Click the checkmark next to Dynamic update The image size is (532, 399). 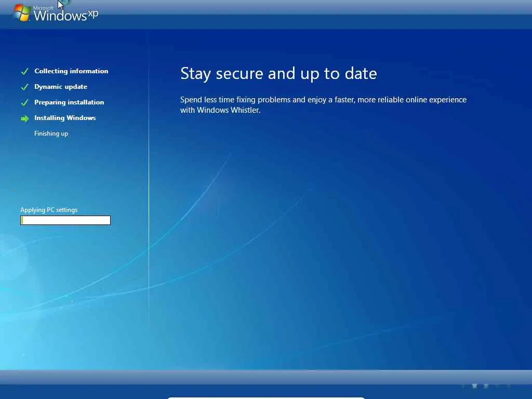coord(25,87)
